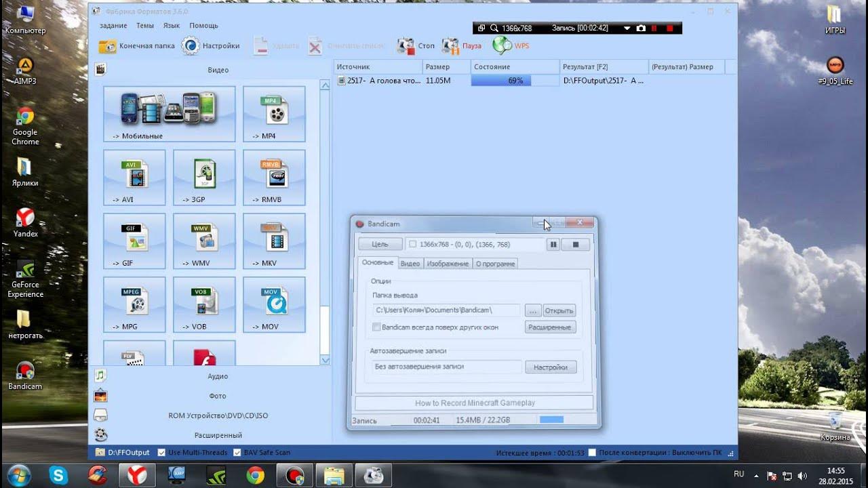
Task: Open Google Chrome desktop shortcut
Action: click(25, 126)
